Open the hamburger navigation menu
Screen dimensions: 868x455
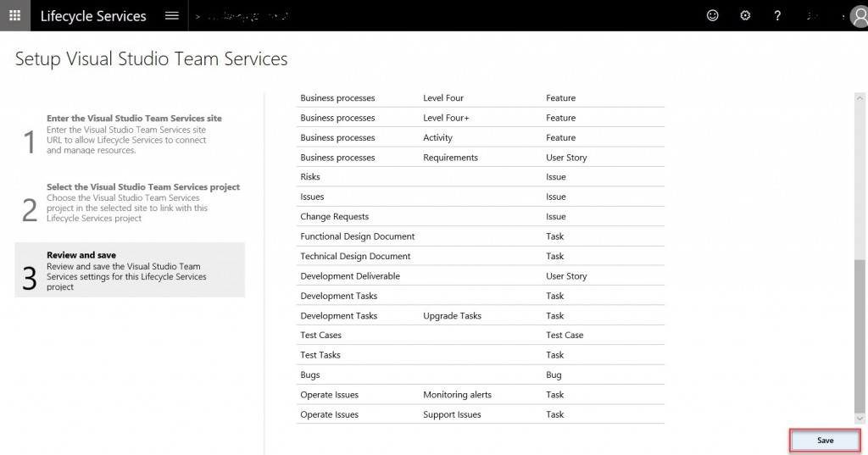[x=172, y=15]
